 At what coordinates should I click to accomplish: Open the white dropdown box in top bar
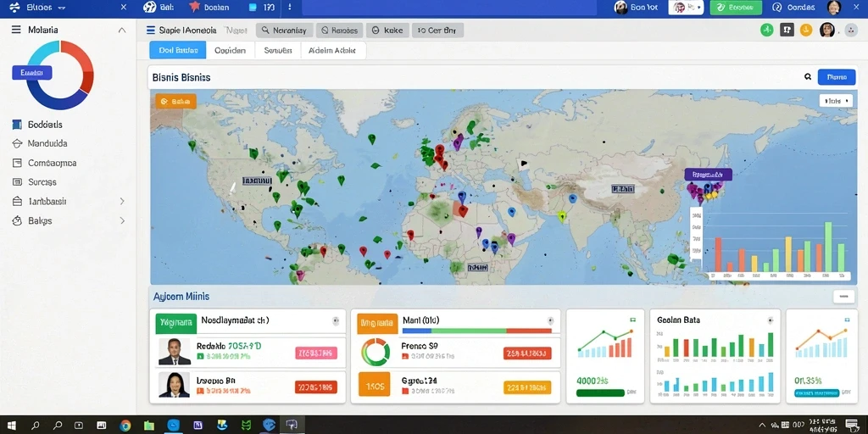tap(686, 7)
